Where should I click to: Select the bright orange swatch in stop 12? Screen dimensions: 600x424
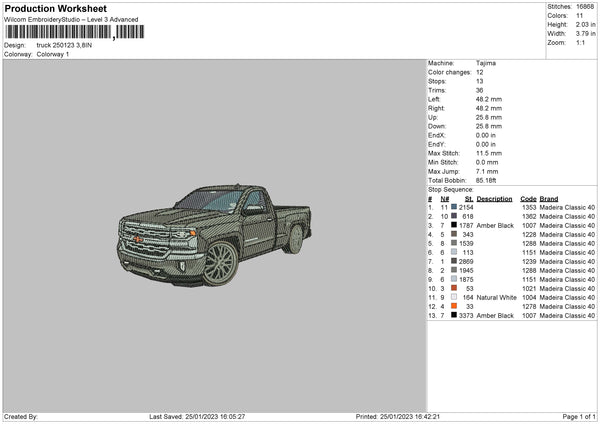(455, 306)
